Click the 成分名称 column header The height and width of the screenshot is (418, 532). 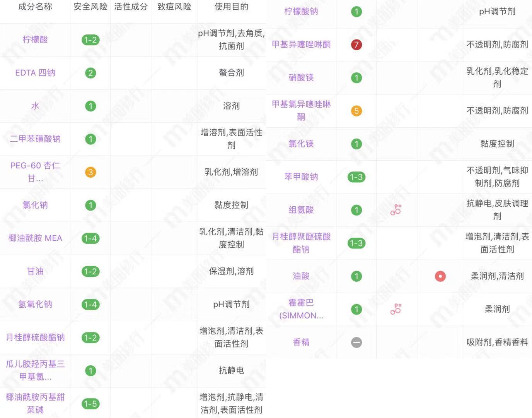[x=35, y=7]
